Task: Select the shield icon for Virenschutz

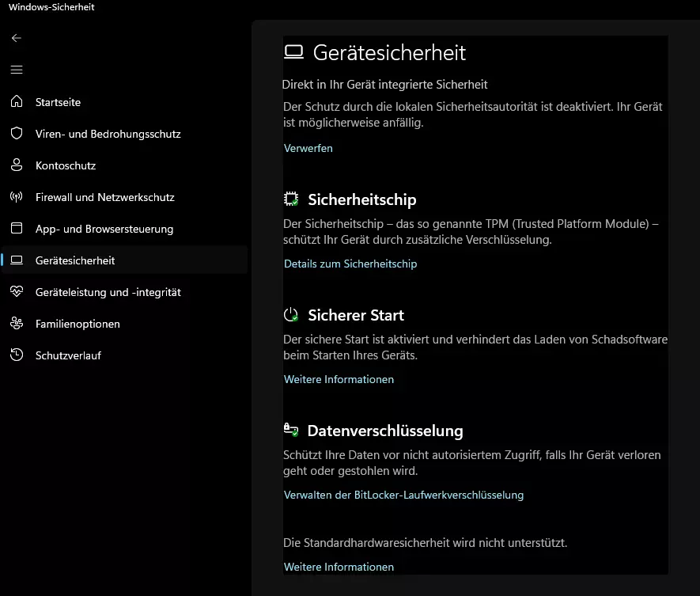Action: coord(17,133)
